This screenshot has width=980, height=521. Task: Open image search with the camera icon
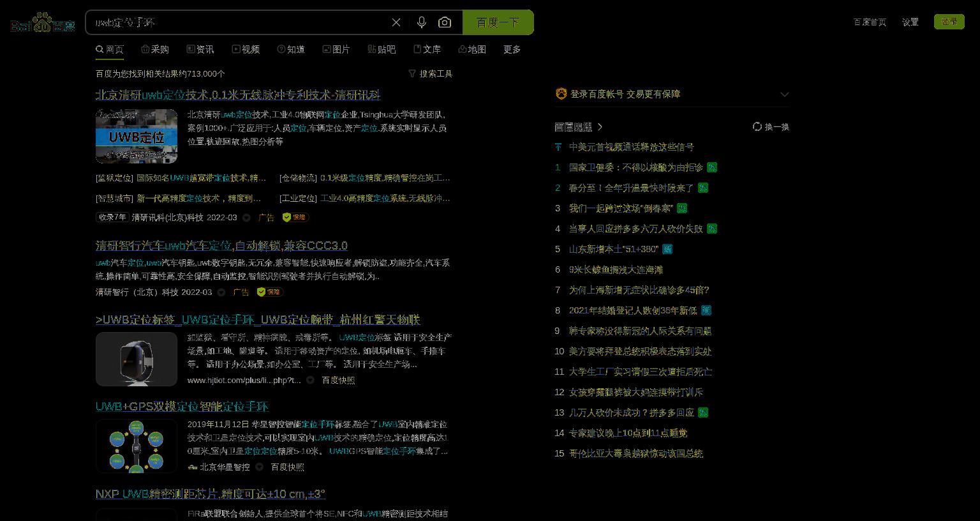(x=445, y=22)
